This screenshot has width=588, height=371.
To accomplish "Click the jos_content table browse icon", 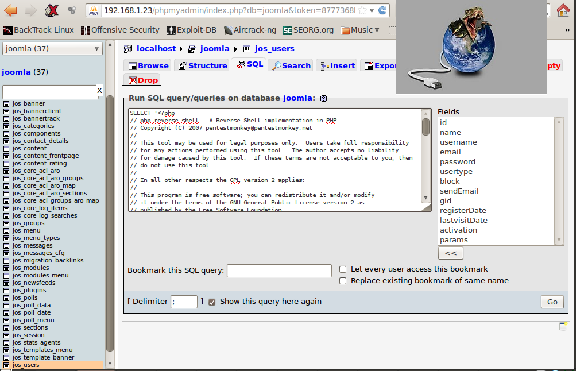I will [6, 149].
